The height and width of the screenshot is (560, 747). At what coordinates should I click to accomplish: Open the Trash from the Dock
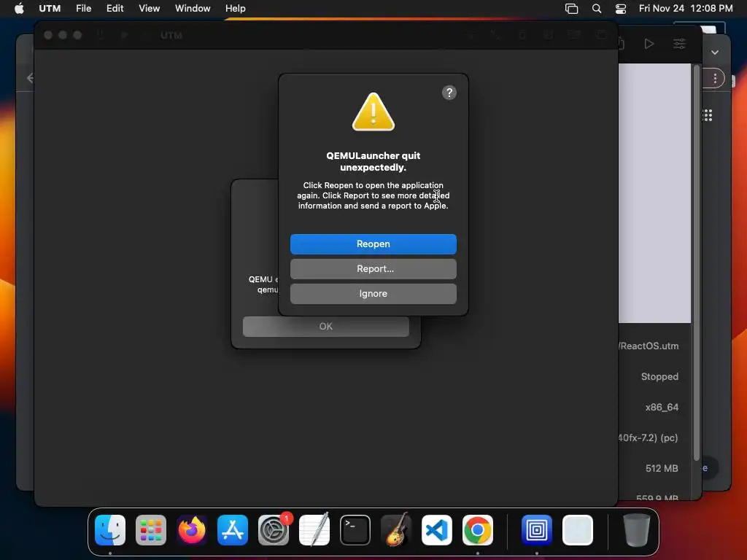(x=636, y=530)
